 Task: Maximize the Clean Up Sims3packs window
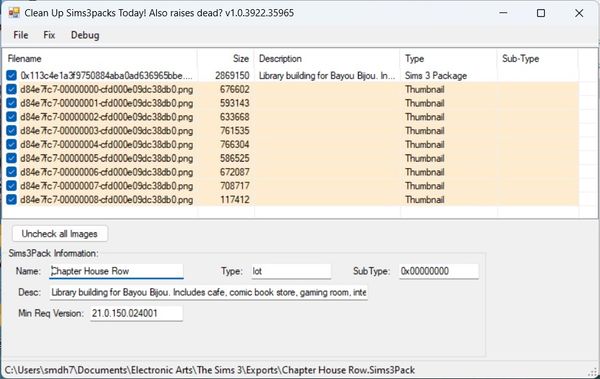click(x=541, y=13)
